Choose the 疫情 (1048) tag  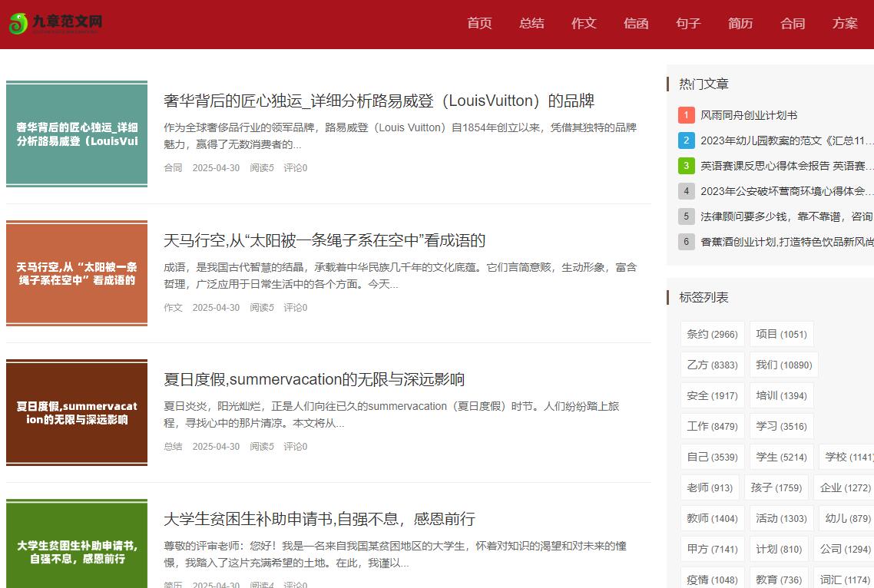pos(712,580)
